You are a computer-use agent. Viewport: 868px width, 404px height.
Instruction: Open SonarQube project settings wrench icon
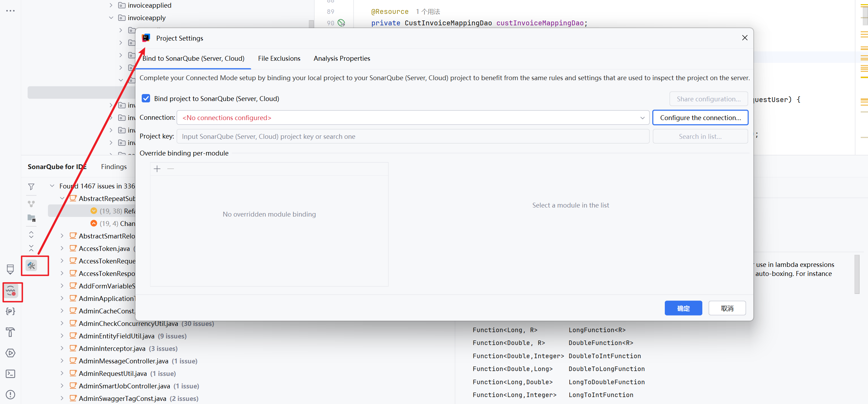(x=31, y=266)
